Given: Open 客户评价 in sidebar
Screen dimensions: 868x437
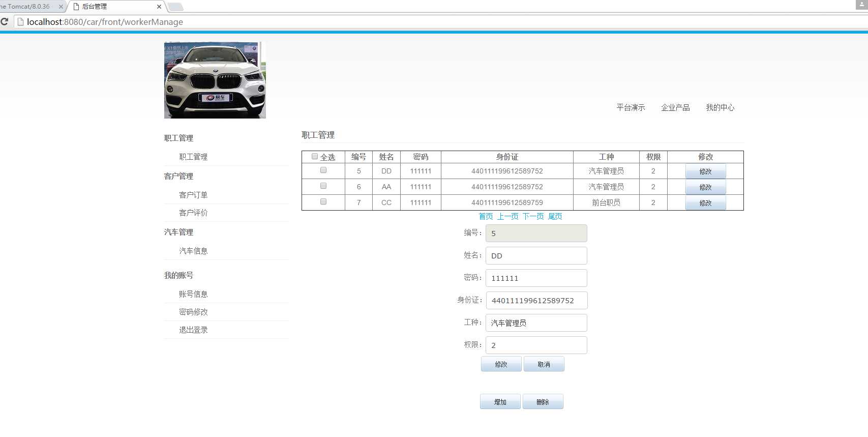Looking at the screenshot, I should (x=193, y=213).
